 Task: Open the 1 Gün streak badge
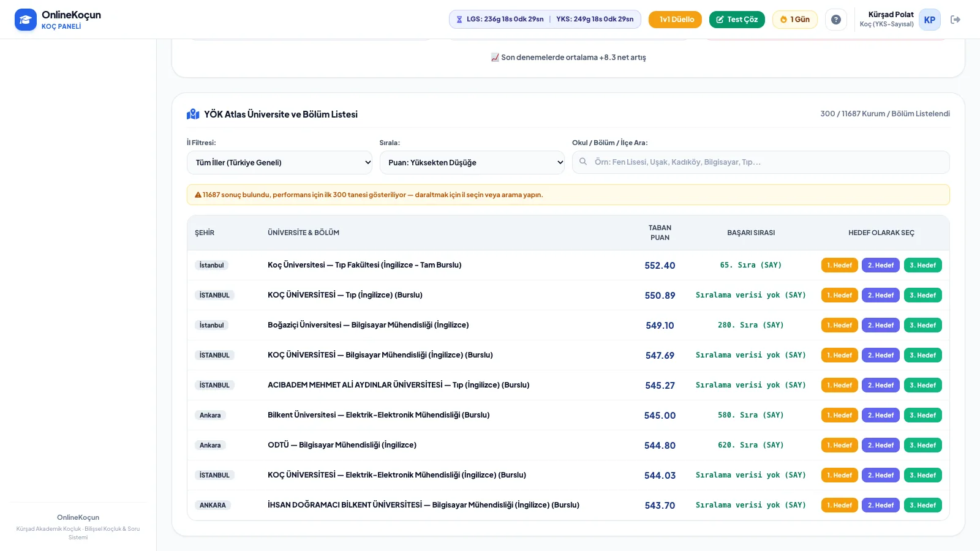795,20
